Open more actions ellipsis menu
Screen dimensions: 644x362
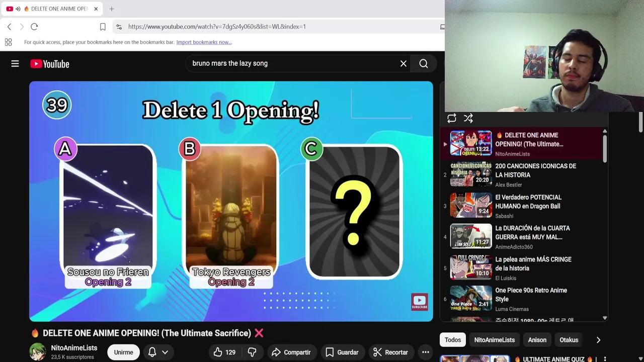(x=426, y=352)
